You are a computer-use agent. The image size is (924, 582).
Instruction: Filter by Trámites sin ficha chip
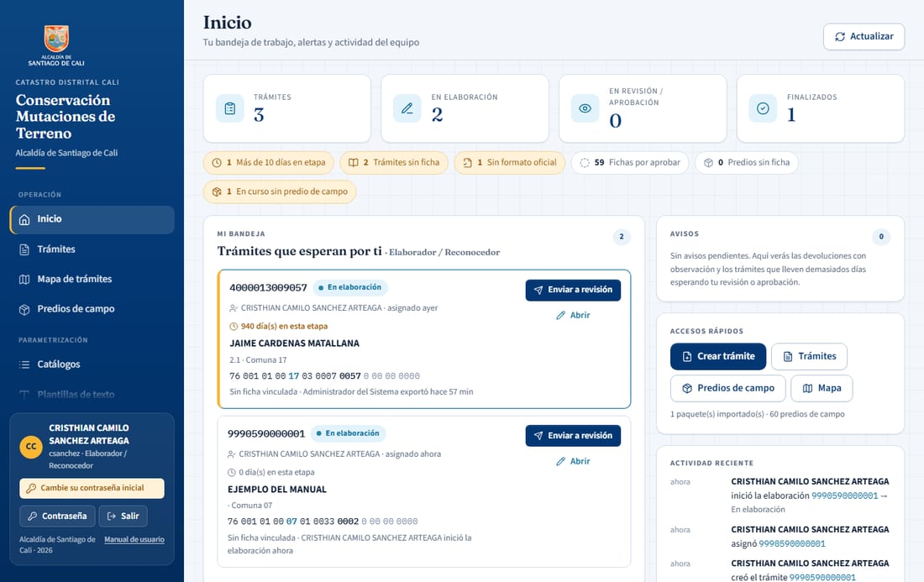pos(394,163)
